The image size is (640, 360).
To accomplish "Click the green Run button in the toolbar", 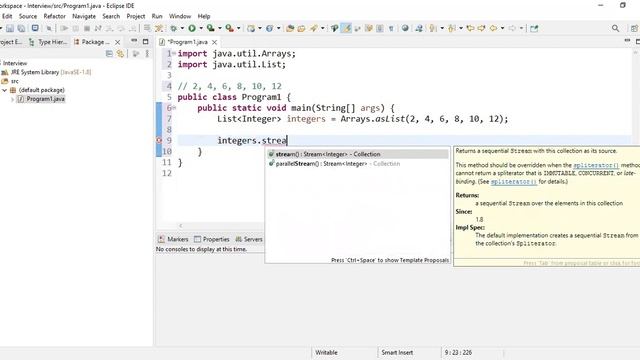I will point(192,28).
